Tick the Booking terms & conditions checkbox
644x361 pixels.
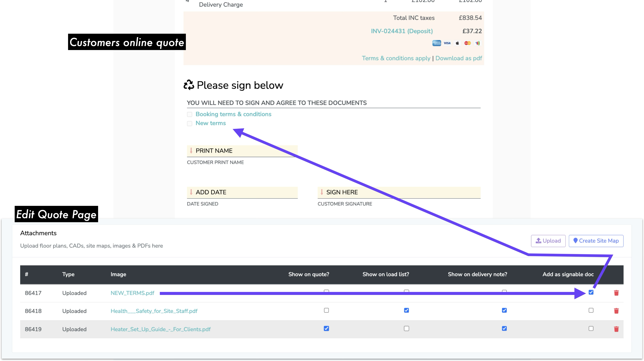(190, 114)
